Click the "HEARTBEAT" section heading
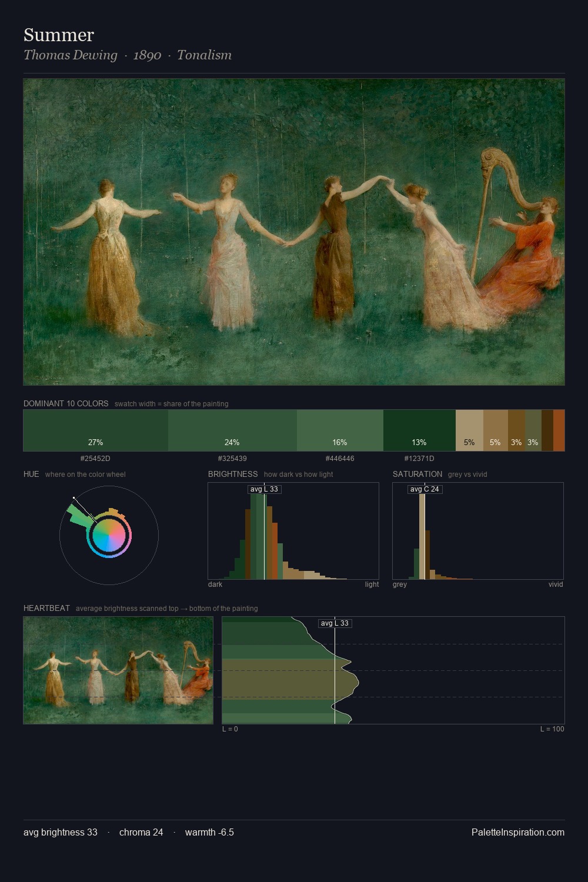The width and height of the screenshot is (588, 882). 46,608
